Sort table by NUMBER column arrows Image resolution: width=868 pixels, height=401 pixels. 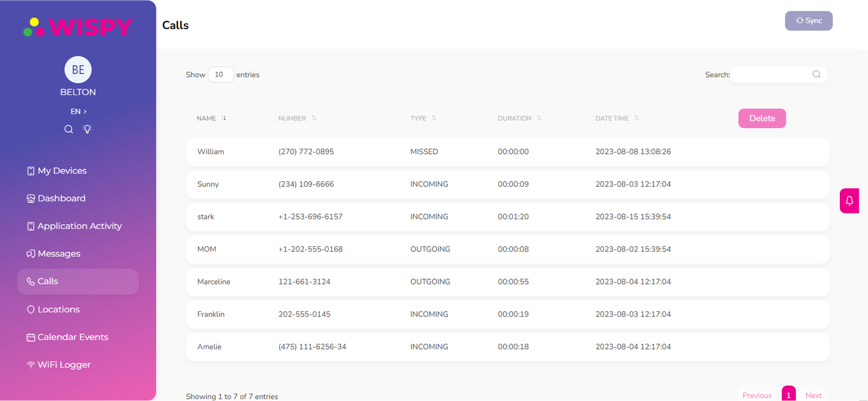[314, 118]
